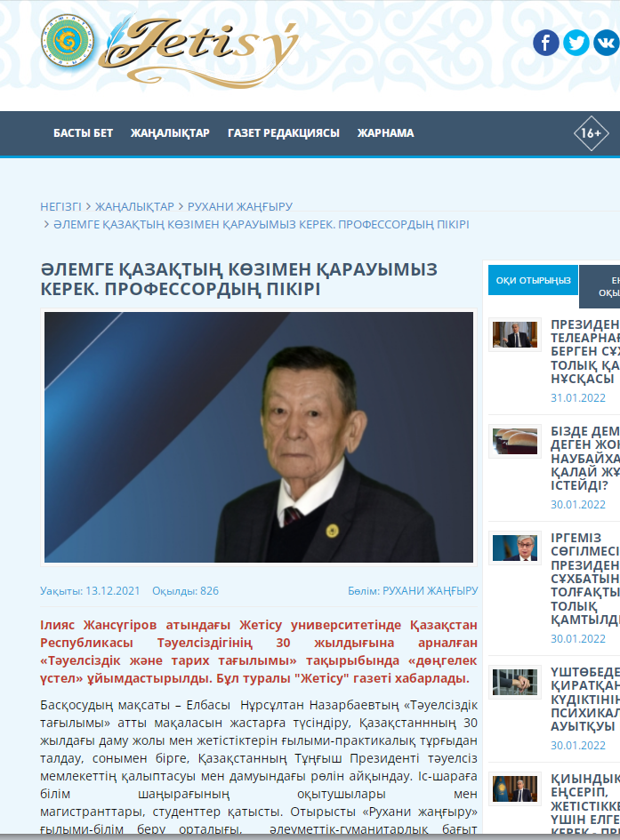The width and height of the screenshot is (620, 840).
Task: Open БАСТЫ БЕТ menu item
Action: (x=83, y=133)
